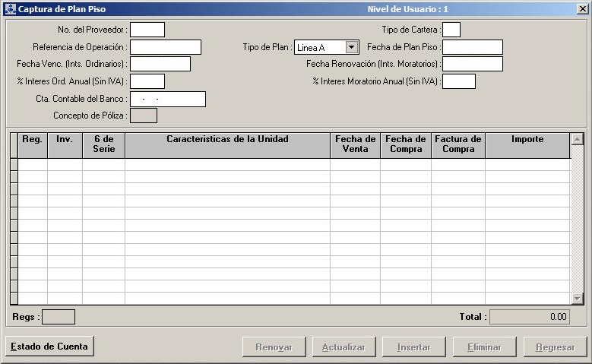Screen dimensions: 592x364
Task: Focus the Fecha de Plan Piso field
Action: 472,47
